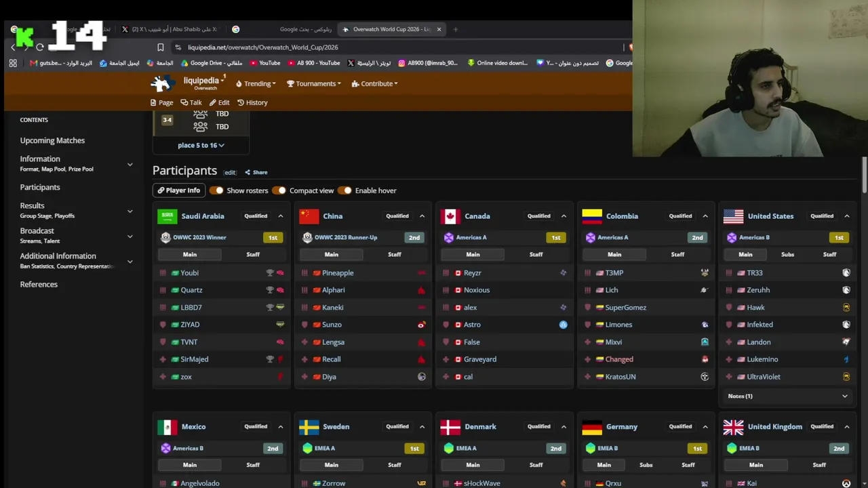
Task: Click the browser reload icon
Action: point(40,47)
